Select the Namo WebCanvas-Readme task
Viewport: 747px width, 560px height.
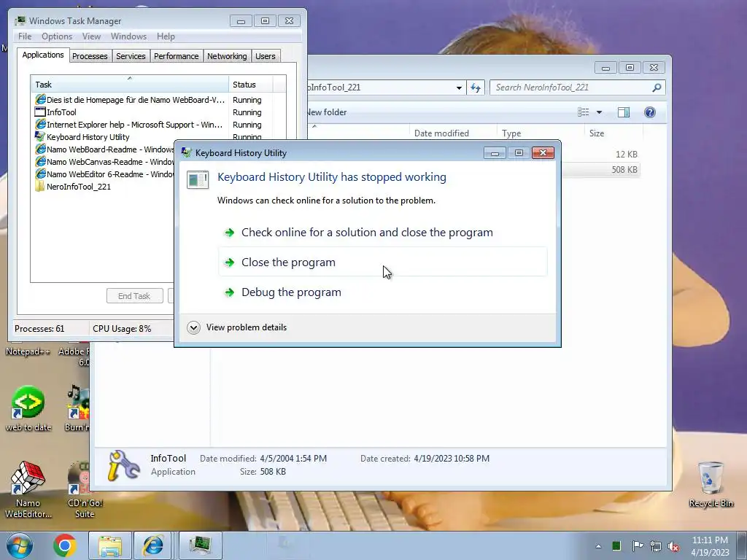click(x=104, y=162)
